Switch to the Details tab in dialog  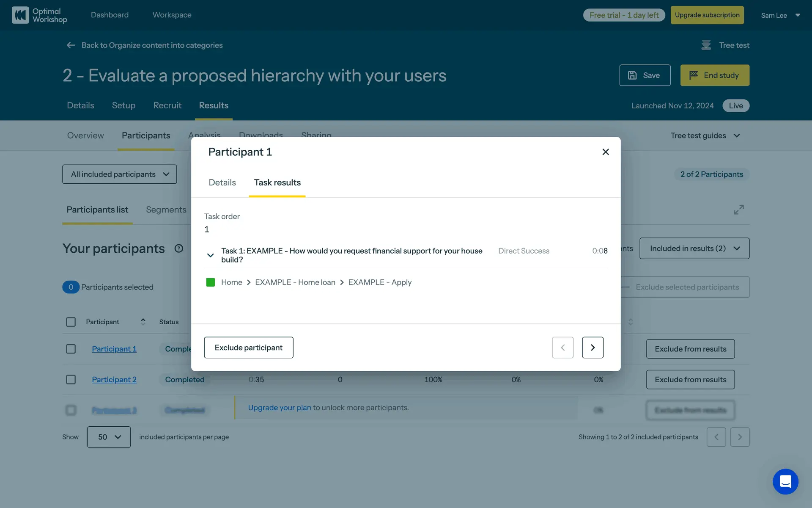click(x=222, y=183)
